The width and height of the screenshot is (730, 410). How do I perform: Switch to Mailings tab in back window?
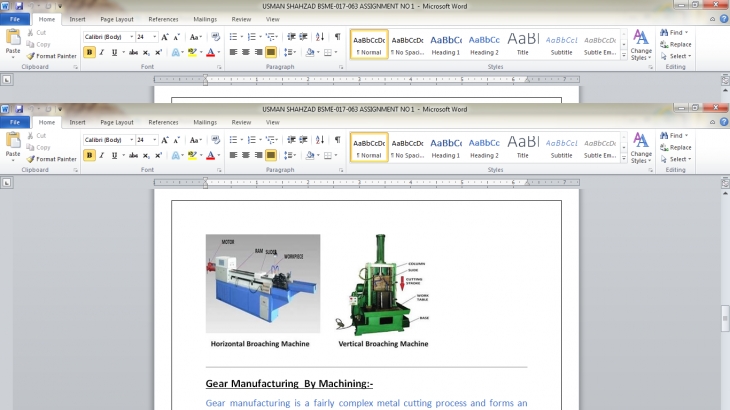click(x=205, y=20)
